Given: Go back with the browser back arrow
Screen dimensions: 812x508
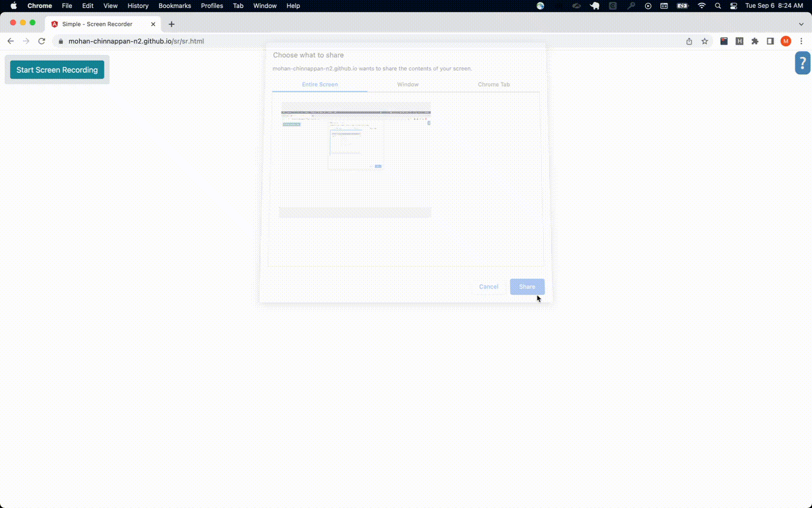Looking at the screenshot, I should [11, 41].
